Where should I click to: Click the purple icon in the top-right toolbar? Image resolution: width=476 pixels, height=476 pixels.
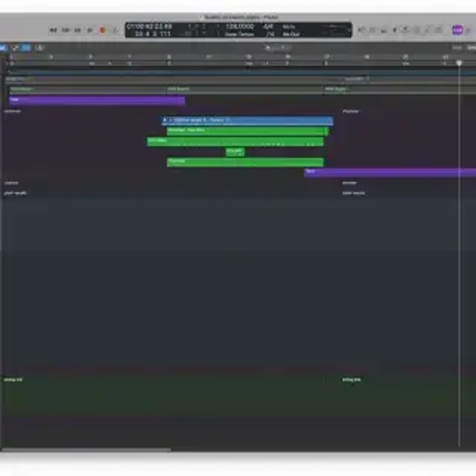point(457,30)
